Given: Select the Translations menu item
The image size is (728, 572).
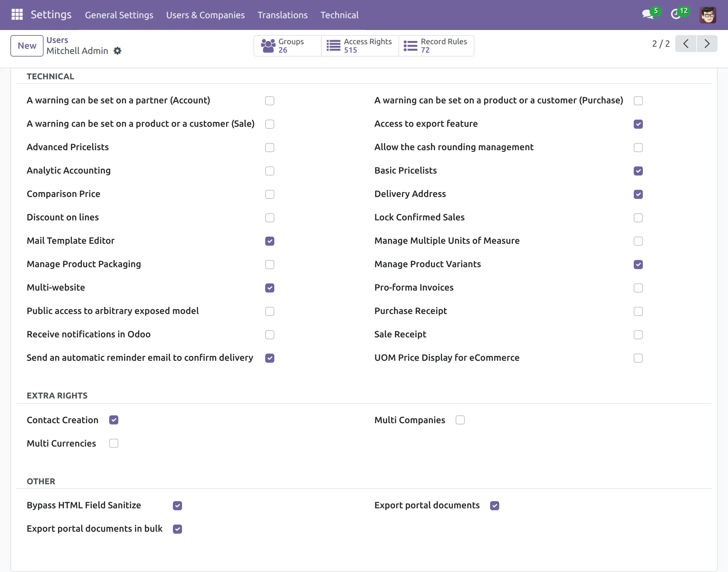Looking at the screenshot, I should pyautogui.click(x=282, y=15).
